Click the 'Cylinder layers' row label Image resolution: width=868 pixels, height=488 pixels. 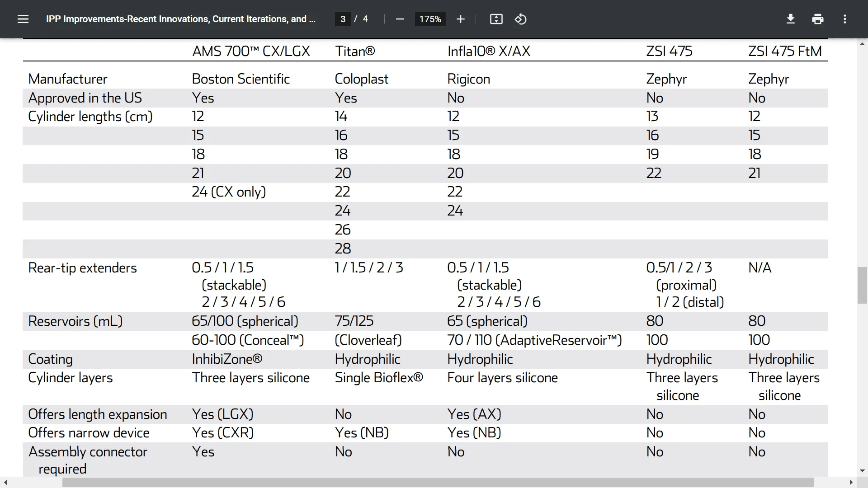(x=71, y=378)
